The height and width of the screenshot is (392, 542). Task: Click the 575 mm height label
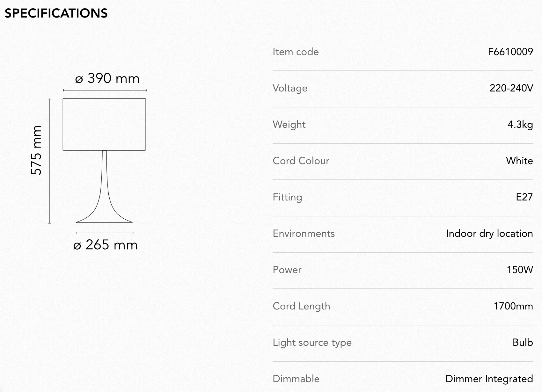pos(36,150)
